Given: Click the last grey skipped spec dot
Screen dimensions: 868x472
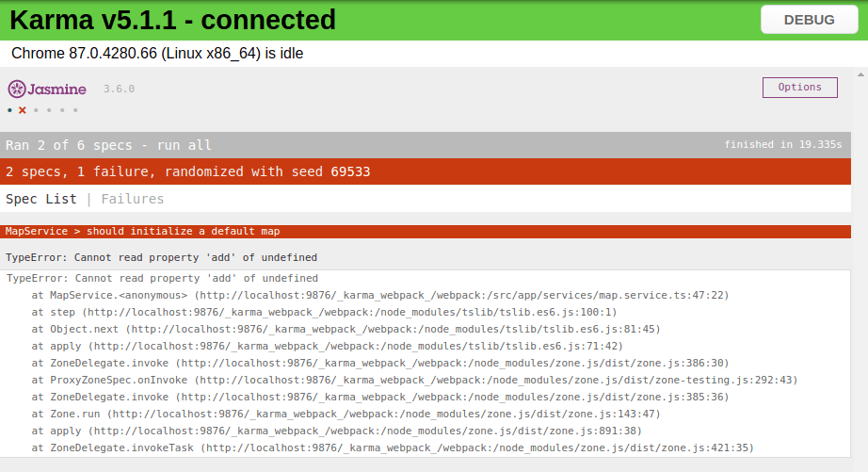Looking at the screenshot, I should pos(75,110).
